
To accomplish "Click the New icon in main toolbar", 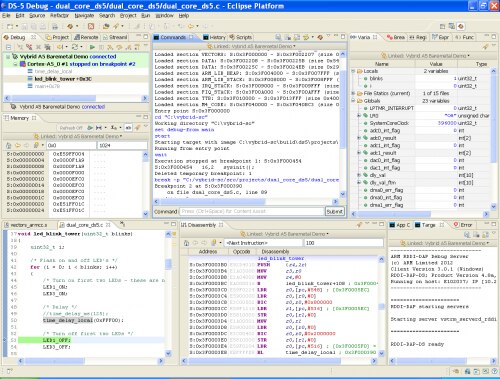I will click(10, 26).
